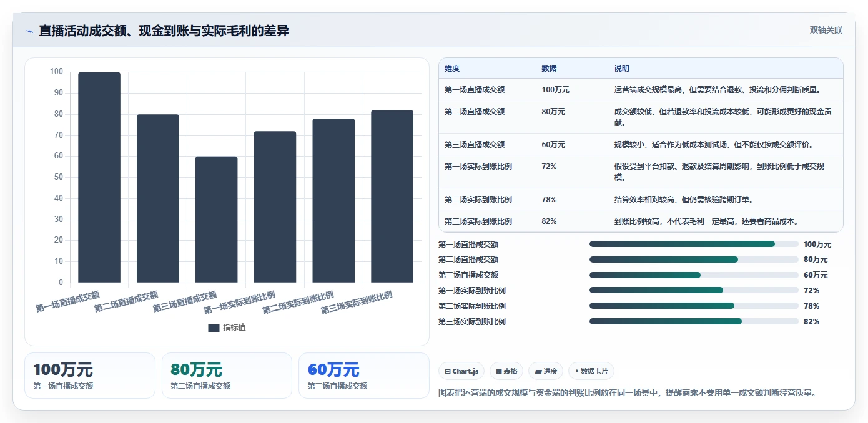This screenshot has width=868, height=423.
Task: Click the 第三场直播成交额 bar in the chart
Action: pyautogui.click(x=216, y=220)
